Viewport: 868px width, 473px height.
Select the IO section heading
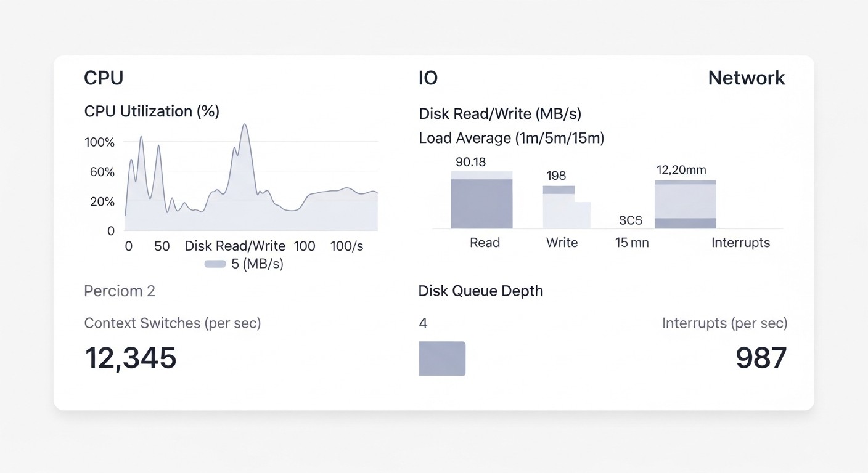428,78
